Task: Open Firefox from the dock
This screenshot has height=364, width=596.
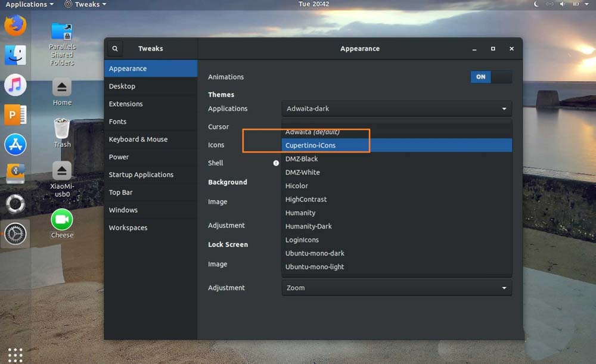Action: coord(15,26)
